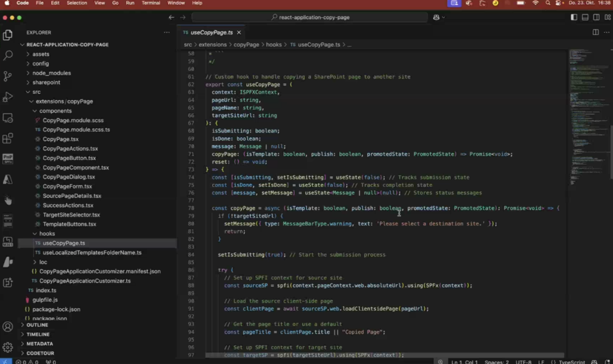This screenshot has height=364, width=613.
Task: Open the Source Control view
Action: (x=8, y=76)
